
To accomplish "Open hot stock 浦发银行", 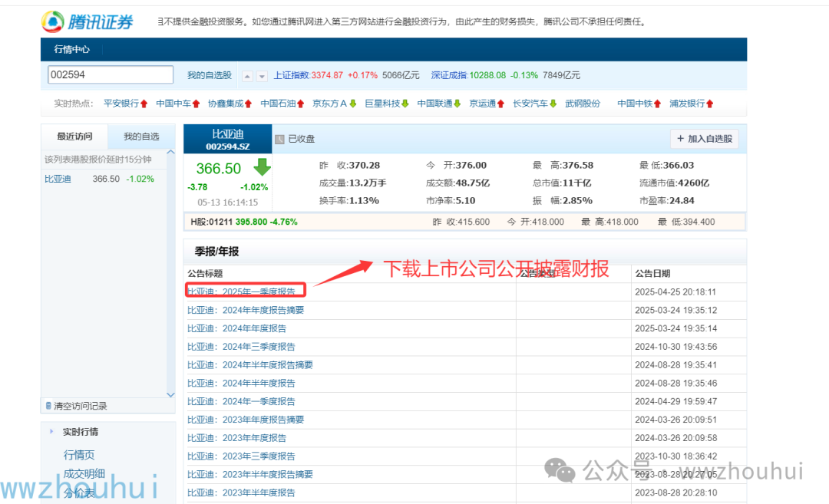I will tap(687, 104).
